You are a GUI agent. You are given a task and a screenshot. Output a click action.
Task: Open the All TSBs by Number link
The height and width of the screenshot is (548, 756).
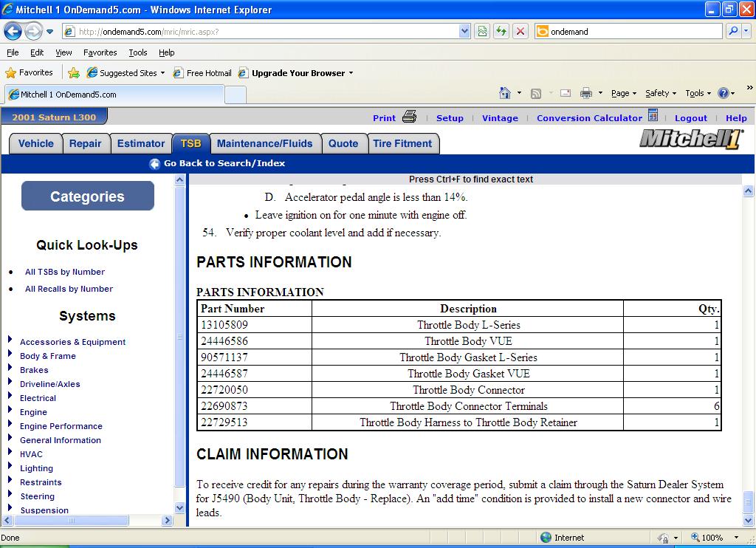point(65,272)
